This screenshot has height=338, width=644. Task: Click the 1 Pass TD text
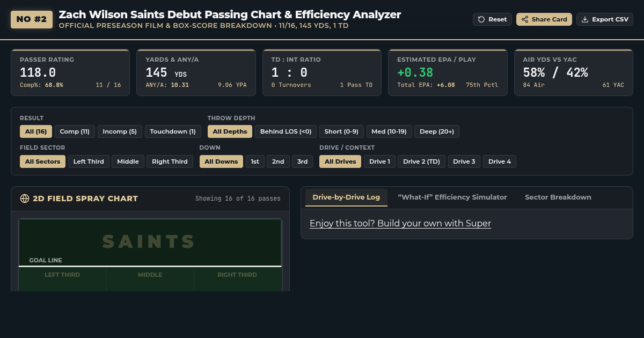click(x=356, y=85)
